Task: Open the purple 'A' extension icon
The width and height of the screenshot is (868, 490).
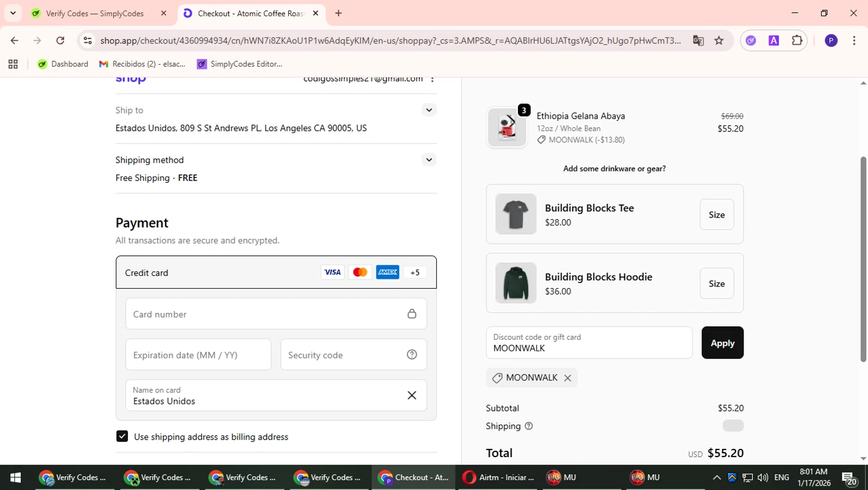Action: [x=774, y=40]
